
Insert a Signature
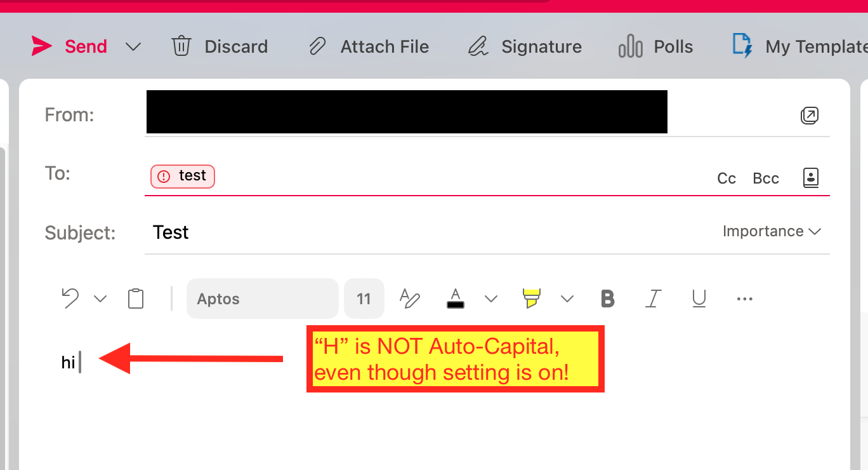click(x=525, y=46)
